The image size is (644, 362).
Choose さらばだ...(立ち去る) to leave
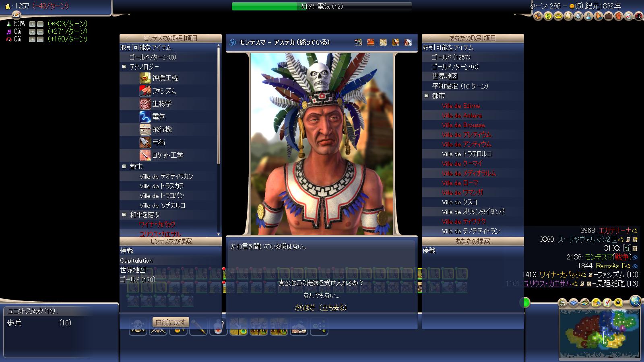(x=321, y=308)
